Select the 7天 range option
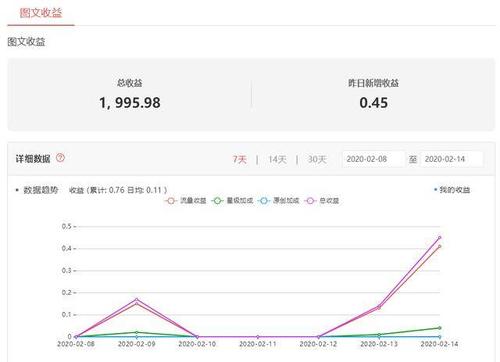 239,159
